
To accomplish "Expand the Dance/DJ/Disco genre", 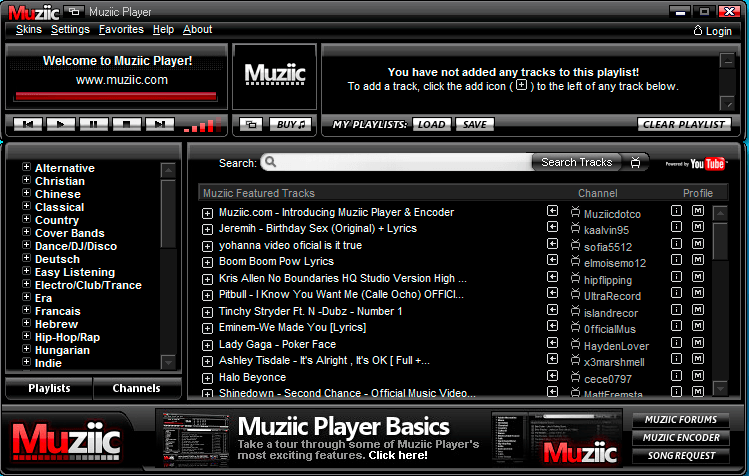I will 26,245.
